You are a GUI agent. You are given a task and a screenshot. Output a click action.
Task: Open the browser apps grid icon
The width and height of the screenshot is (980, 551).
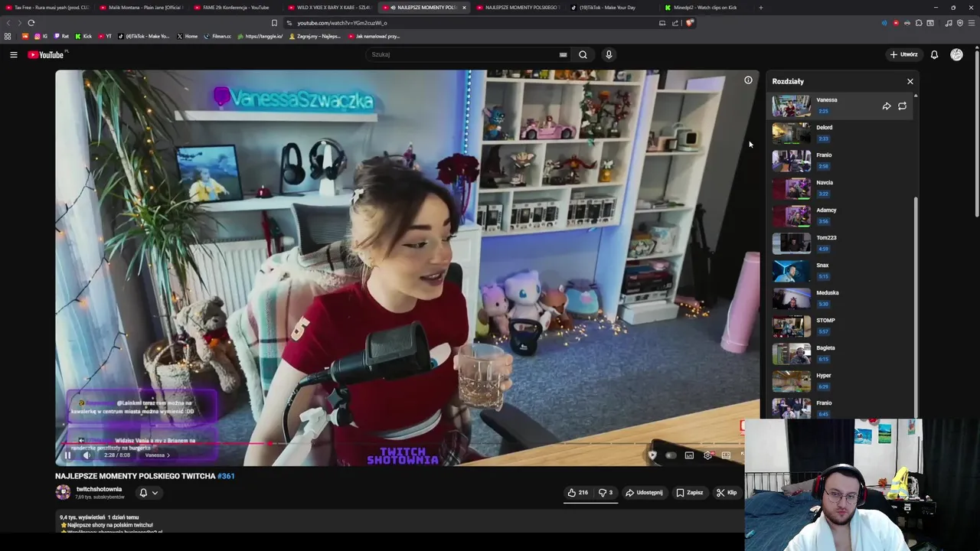(x=8, y=36)
